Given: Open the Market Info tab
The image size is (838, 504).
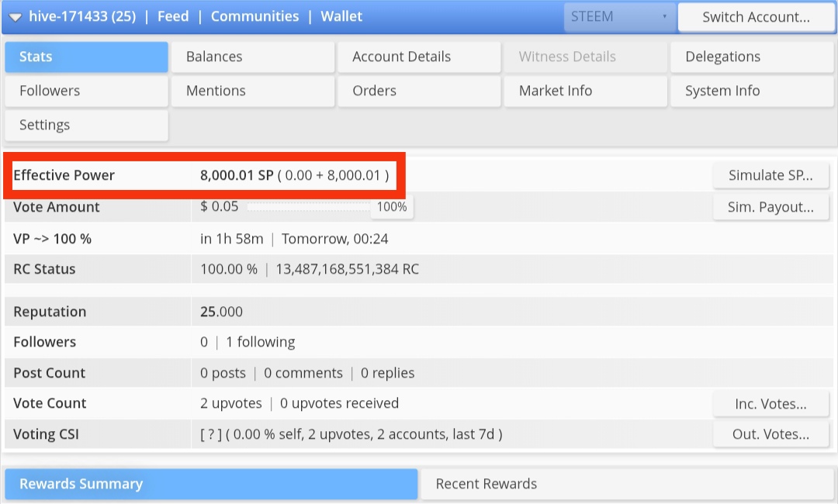Looking at the screenshot, I should click(586, 91).
